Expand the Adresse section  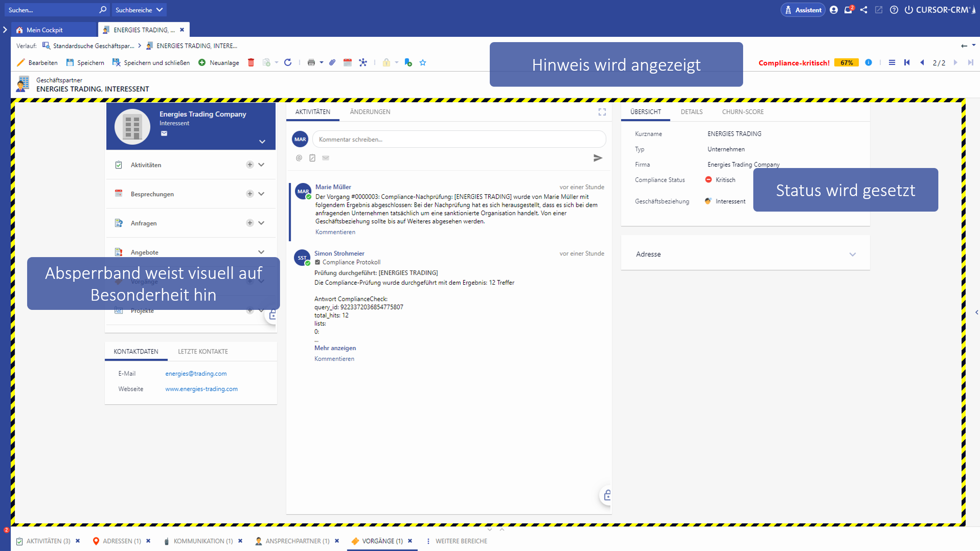[852, 254]
